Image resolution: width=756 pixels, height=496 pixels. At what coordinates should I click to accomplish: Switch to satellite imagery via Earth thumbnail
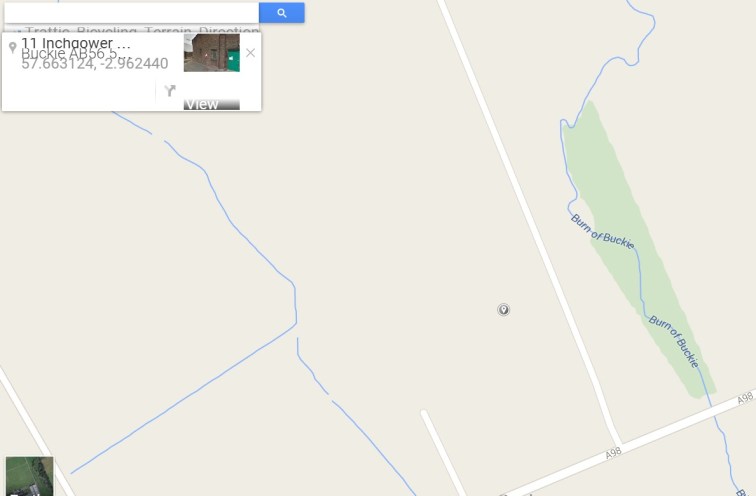pyautogui.click(x=29, y=476)
